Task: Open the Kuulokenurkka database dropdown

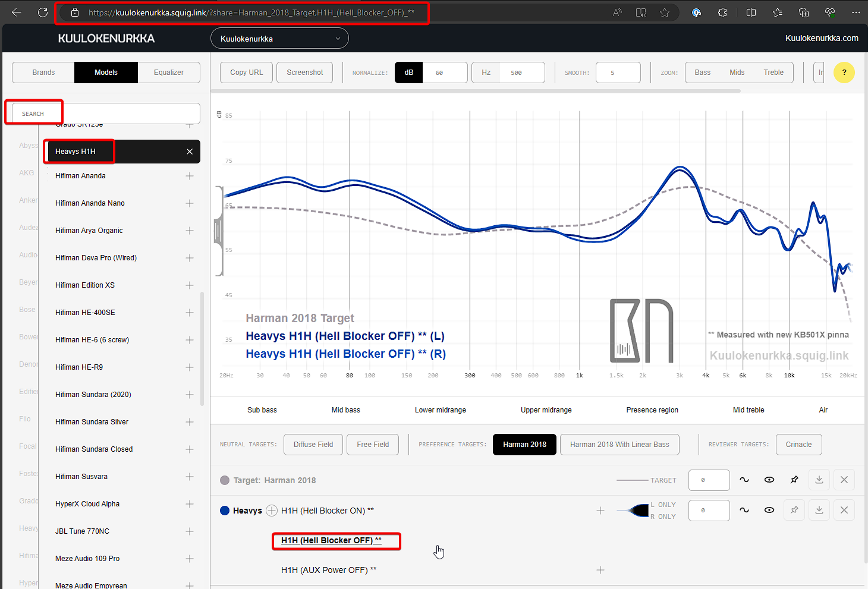Action: (279, 39)
